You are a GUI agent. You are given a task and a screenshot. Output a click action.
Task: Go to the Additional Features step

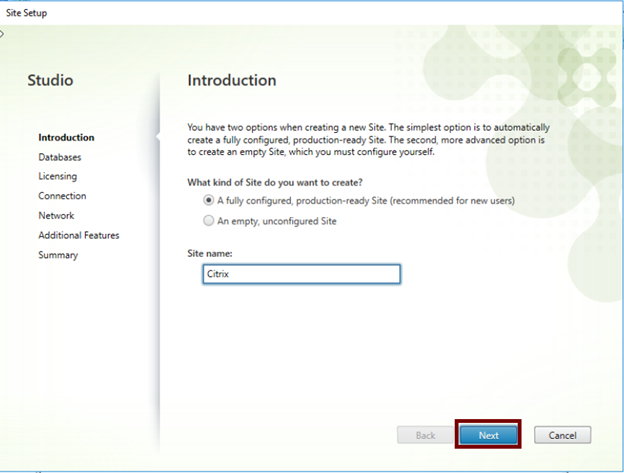point(79,235)
